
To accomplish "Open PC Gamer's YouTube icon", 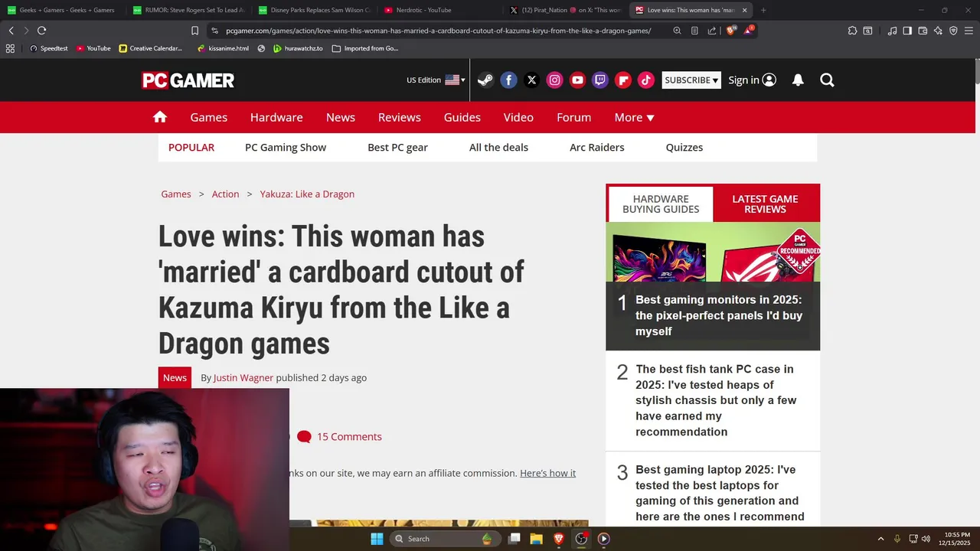I will [x=577, y=80].
